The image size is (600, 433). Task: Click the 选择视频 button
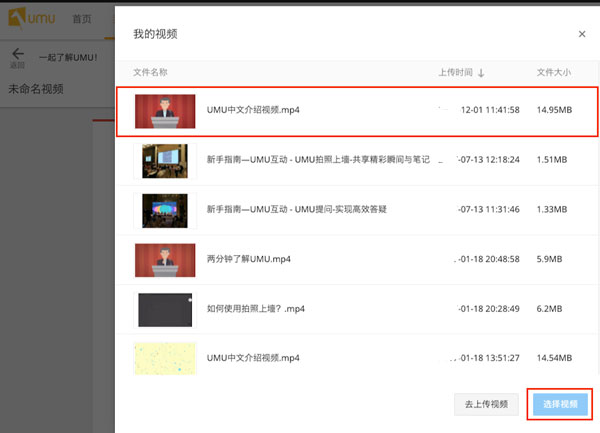[x=561, y=404]
